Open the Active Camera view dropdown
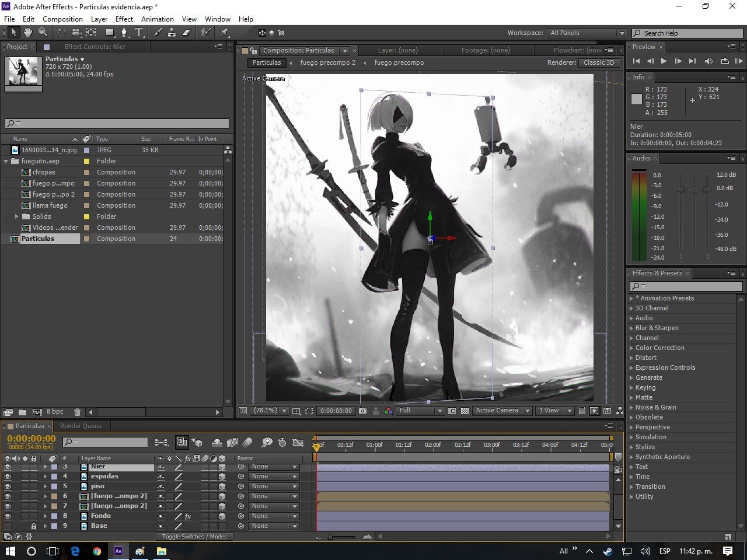This screenshot has width=747, height=560. (x=502, y=411)
